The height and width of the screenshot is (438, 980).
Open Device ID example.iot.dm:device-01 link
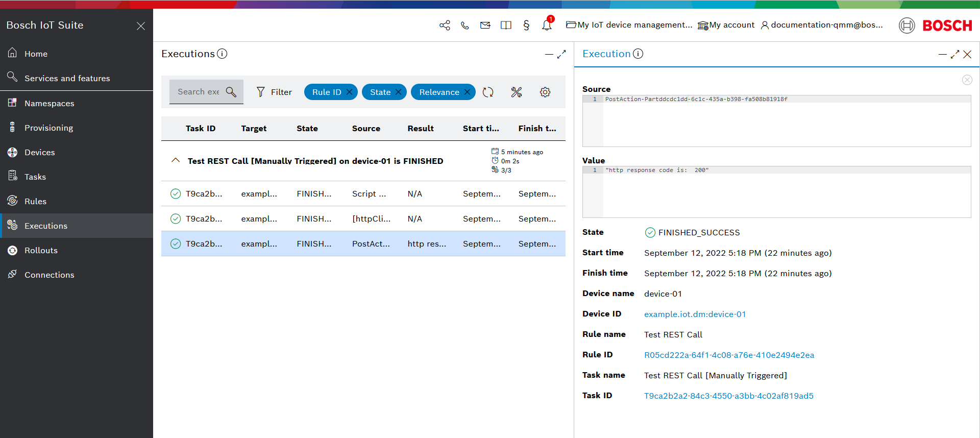695,314
